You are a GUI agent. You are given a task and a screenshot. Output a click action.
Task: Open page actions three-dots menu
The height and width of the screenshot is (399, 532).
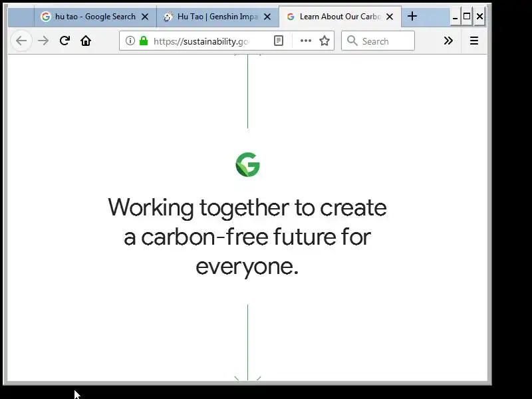pos(306,41)
